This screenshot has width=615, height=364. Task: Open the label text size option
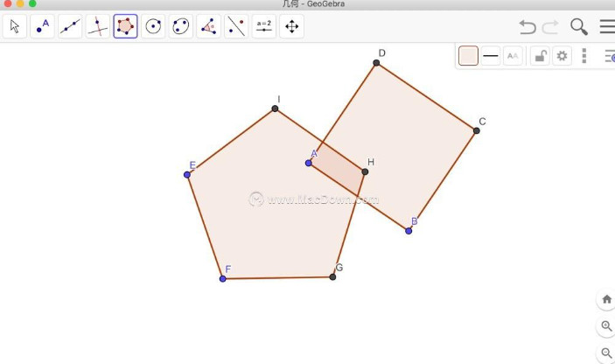pos(513,56)
